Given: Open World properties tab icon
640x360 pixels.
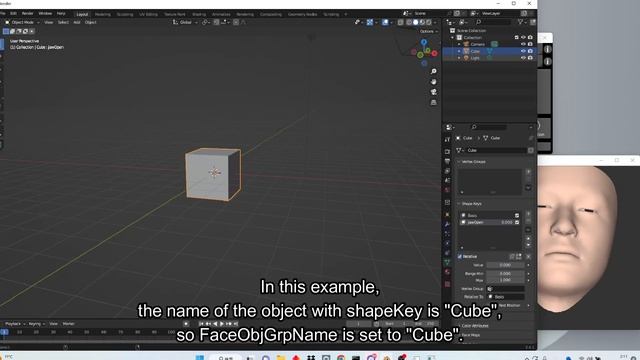Looking at the screenshot, I should point(447,190).
